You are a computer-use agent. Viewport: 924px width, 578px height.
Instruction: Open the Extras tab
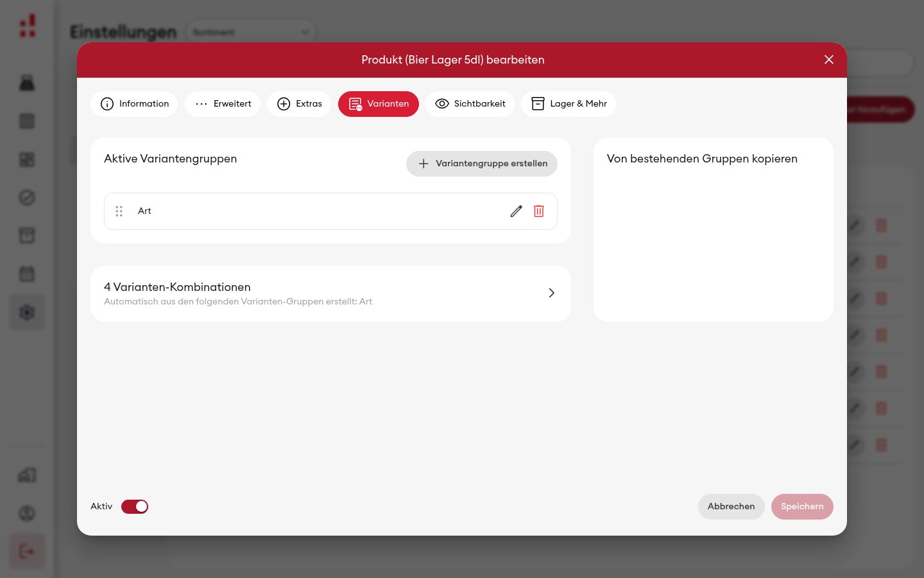coord(299,104)
